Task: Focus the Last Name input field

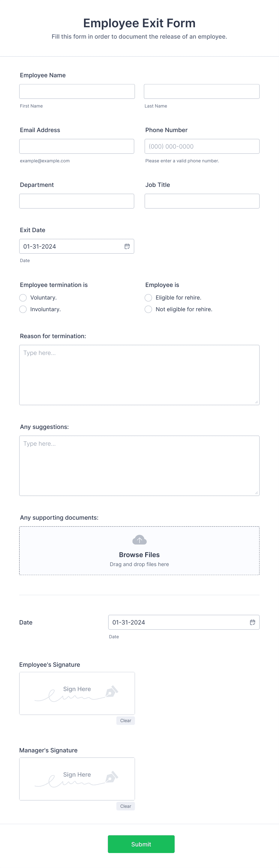Action: (x=201, y=91)
